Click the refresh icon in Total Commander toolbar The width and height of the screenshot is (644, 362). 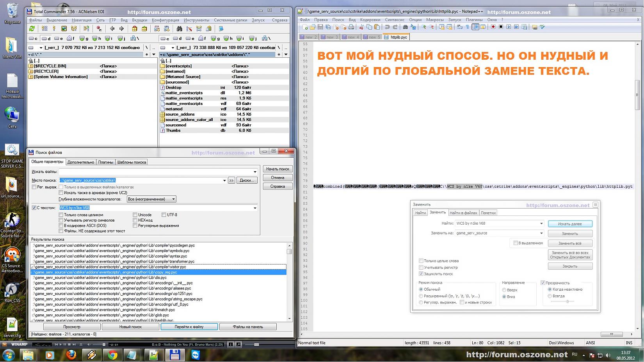(x=32, y=28)
